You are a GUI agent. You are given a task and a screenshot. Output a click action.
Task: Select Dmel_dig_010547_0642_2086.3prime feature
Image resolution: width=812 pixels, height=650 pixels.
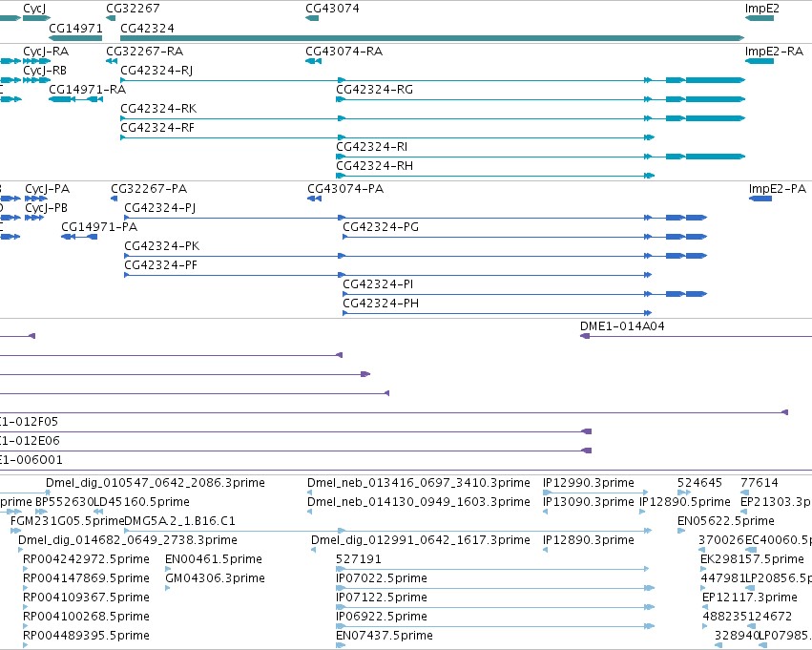(156, 483)
